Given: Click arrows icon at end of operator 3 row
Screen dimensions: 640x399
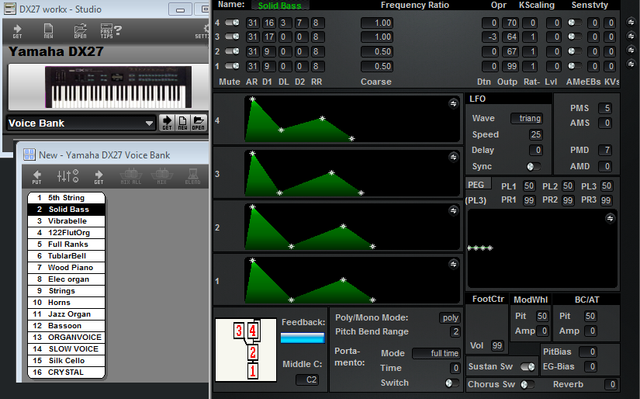Looking at the screenshot, I should 631,37.
